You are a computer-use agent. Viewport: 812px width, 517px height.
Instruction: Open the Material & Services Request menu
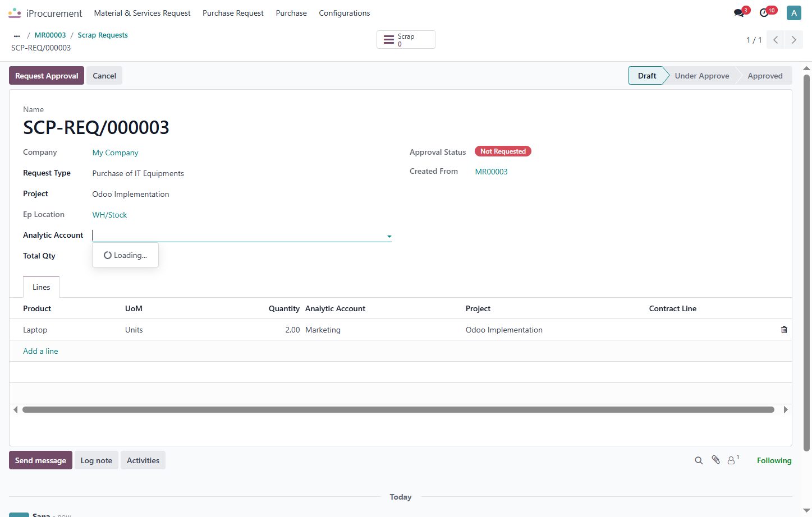click(x=142, y=13)
